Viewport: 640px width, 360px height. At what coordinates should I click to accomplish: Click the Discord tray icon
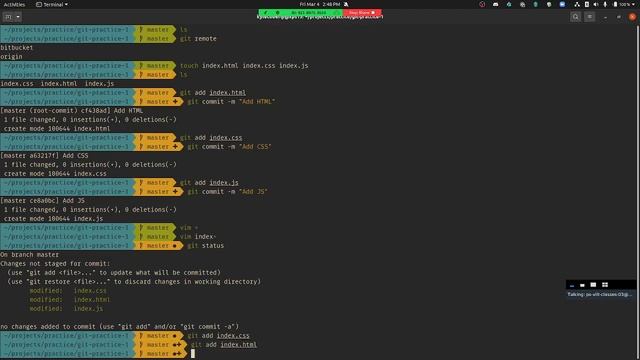point(496,4)
